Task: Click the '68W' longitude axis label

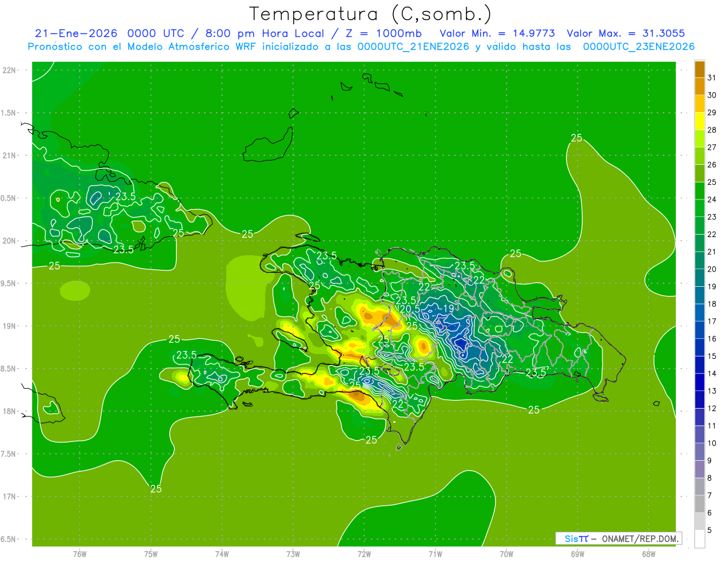Action: (649, 554)
